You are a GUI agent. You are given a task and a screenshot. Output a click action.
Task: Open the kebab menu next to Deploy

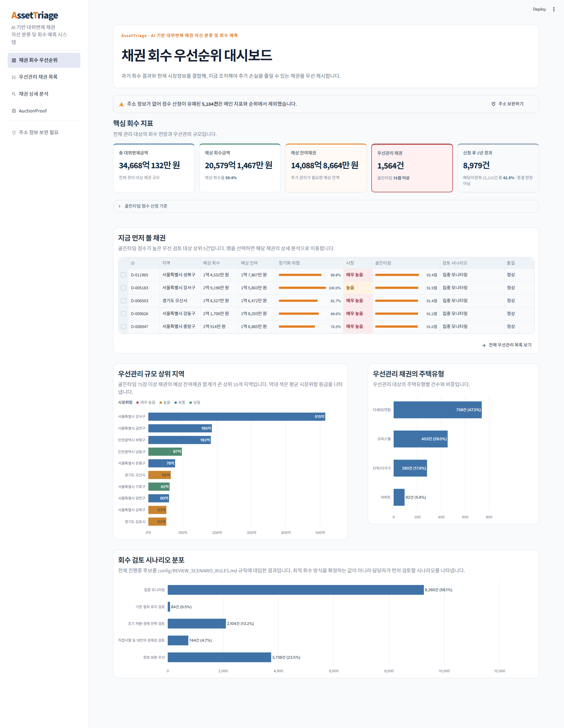(554, 9)
